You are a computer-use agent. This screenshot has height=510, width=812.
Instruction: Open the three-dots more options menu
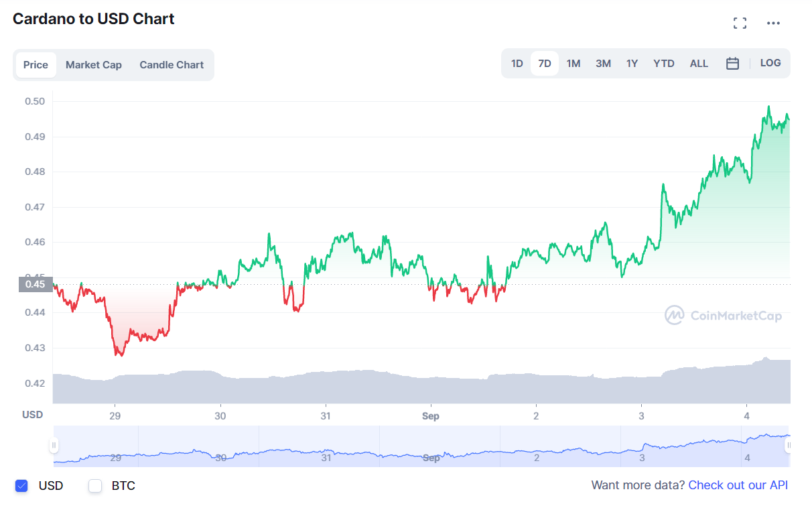(x=773, y=23)
